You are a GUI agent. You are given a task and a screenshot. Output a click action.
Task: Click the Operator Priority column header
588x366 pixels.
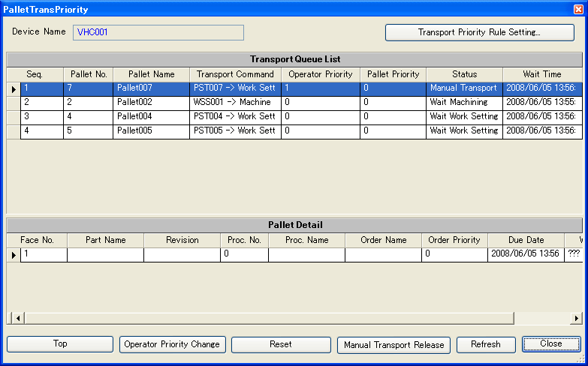[x=321, y=74]
